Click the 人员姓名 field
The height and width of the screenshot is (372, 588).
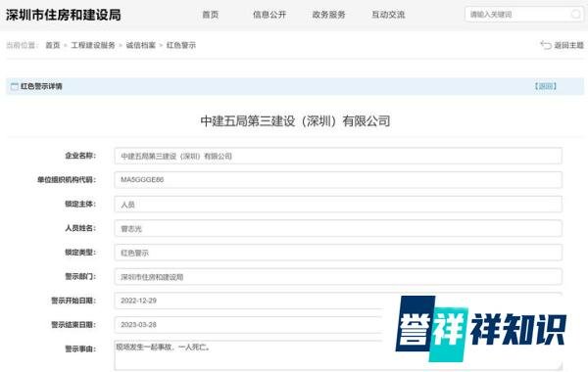coord(338,228)
